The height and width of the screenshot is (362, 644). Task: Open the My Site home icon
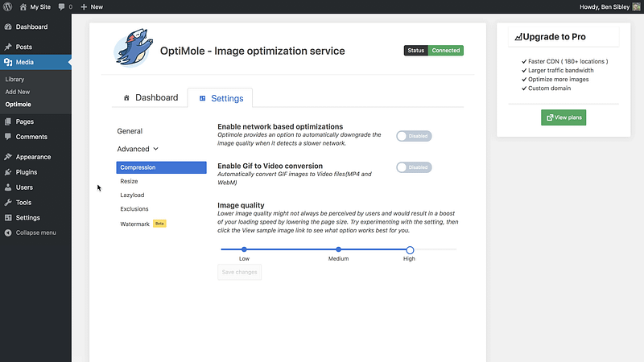click(23, 6)
